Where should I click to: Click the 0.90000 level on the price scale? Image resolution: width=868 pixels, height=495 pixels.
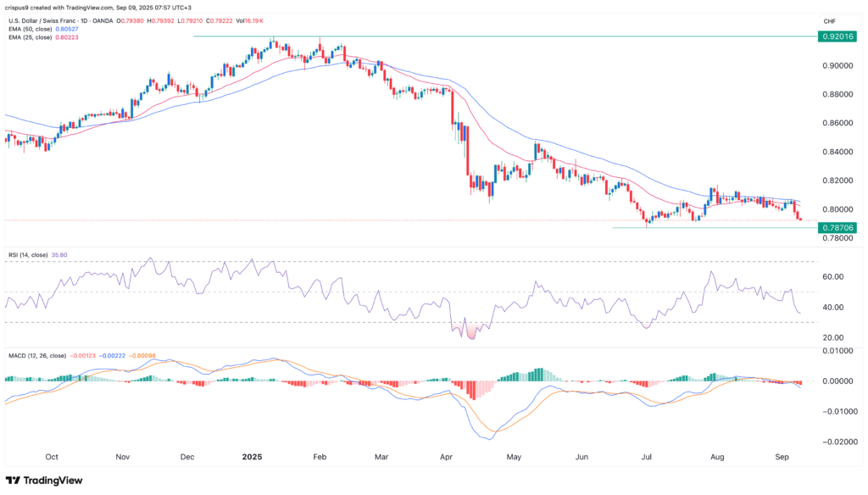(x=835, y=65)
